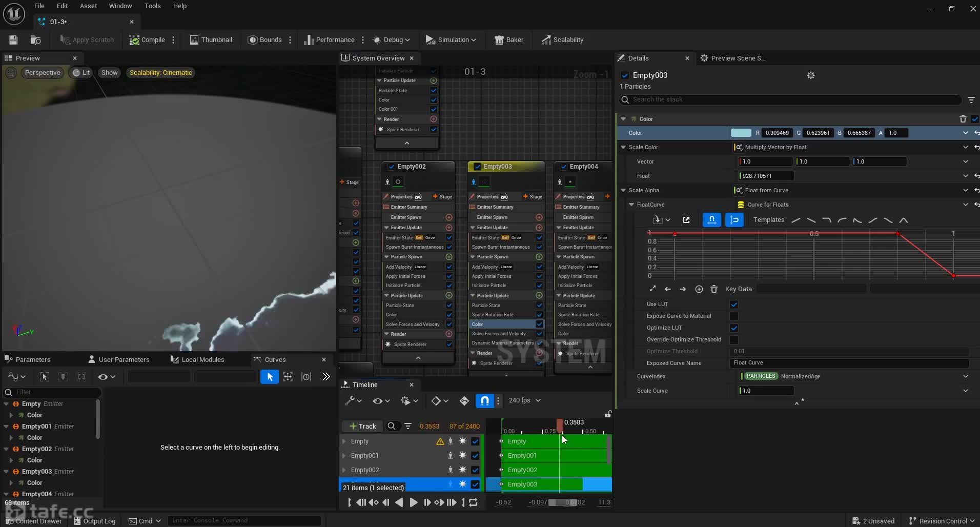Open curve in external editor icon
The image size is (980, 527).
pos(686,220)
